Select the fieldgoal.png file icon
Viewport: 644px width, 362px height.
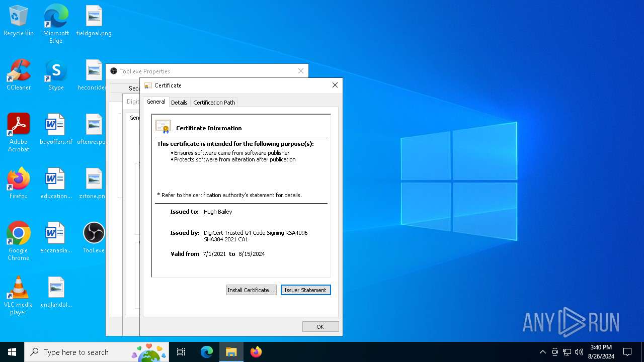click(94, 21)
